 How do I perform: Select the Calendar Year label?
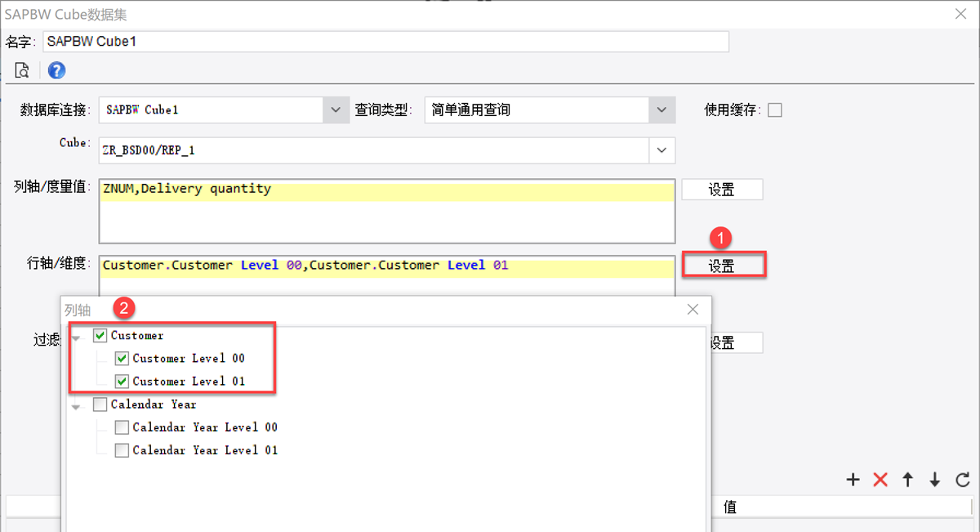click(154, 404)
